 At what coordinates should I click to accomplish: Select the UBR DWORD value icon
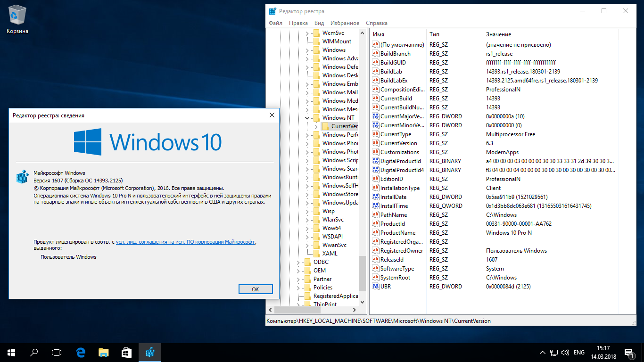(376, 287)
